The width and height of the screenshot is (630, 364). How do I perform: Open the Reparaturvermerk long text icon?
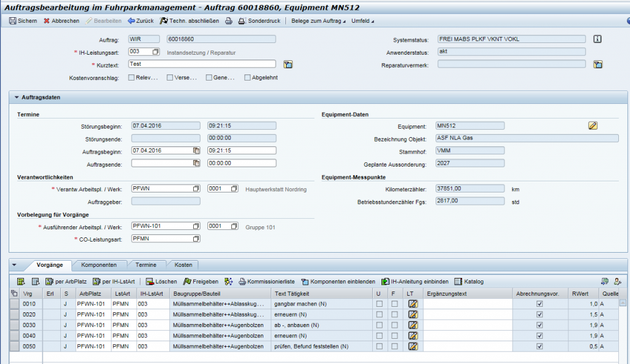click(597, 65)
